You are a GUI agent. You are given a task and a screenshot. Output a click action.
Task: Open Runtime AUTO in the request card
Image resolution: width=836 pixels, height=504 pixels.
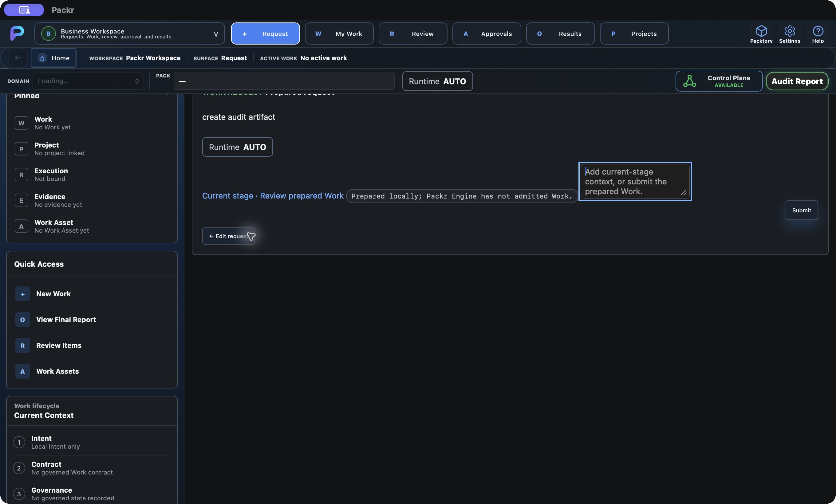pos(238,147)
